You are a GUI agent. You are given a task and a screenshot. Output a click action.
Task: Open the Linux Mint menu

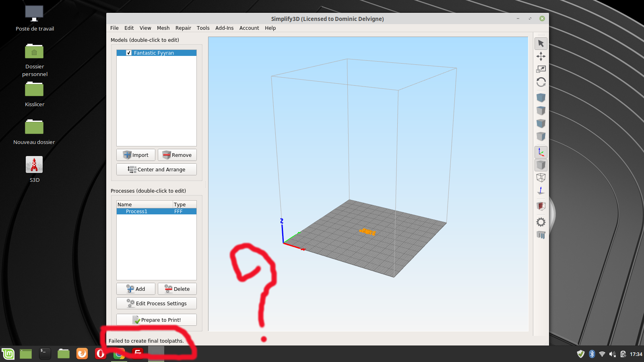(x=8, y=354)
